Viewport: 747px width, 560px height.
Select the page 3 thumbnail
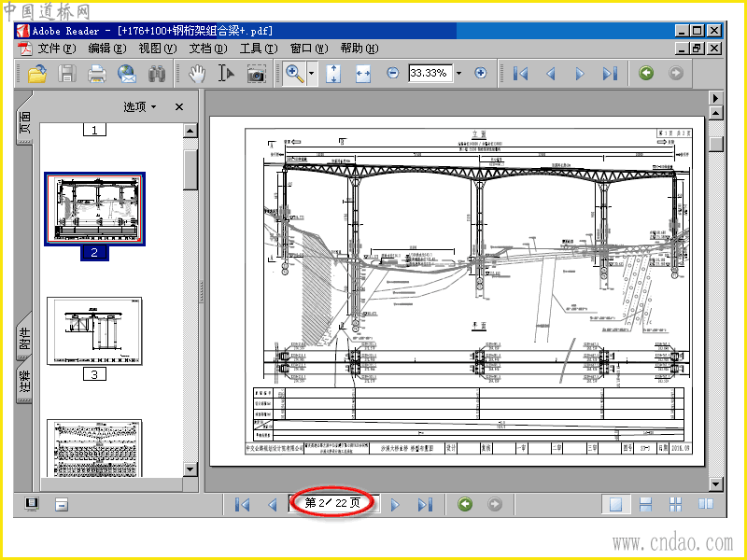click(94, 332)
